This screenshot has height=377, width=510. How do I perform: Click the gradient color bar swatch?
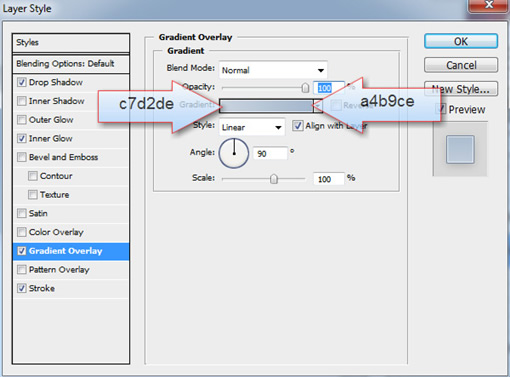[x=266, y=106]
